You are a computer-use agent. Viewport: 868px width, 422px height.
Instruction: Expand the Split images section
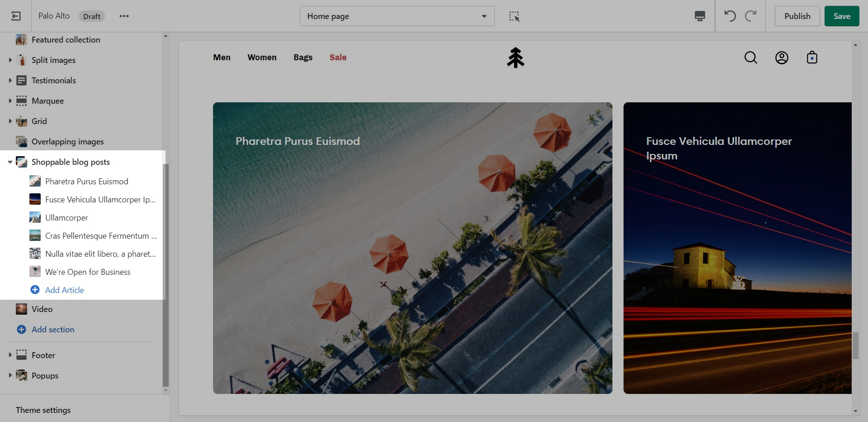[x=10, y=60]
